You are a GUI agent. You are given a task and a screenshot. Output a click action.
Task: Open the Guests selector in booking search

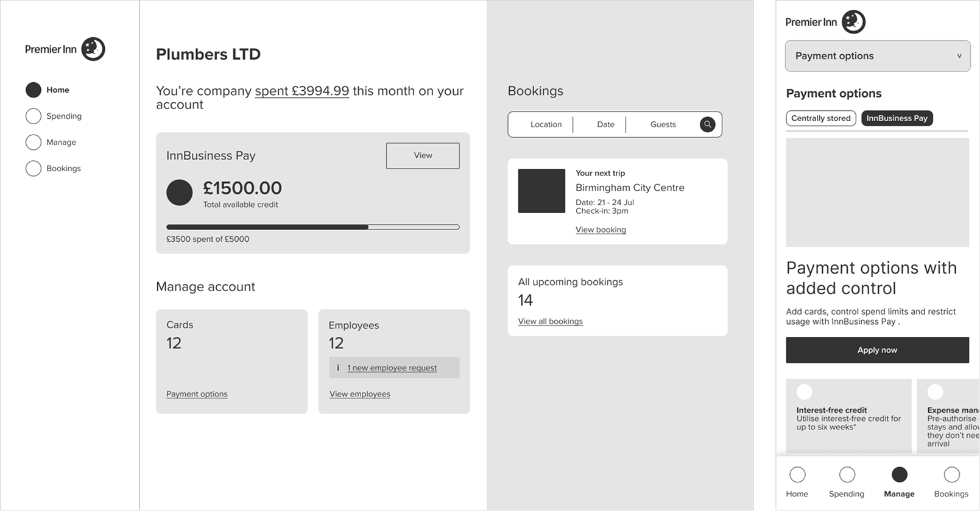pyautogui.click(x=663, y=124)
